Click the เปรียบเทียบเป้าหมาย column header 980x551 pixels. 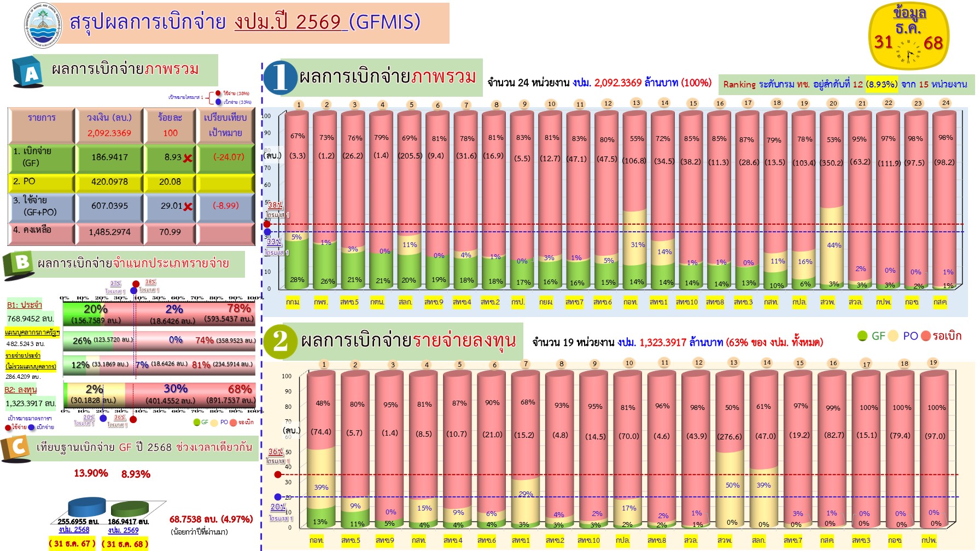(x=225, y=125)
